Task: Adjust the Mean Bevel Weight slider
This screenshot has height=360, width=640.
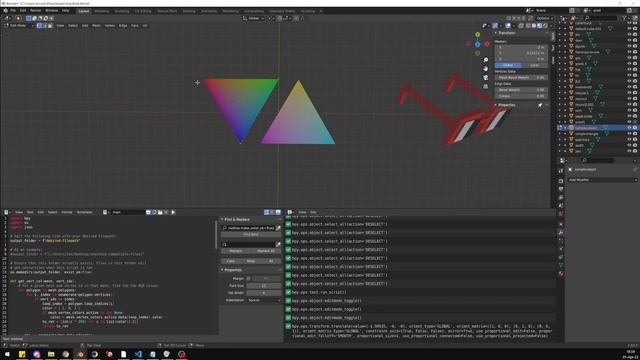Action: coord(521,77)
